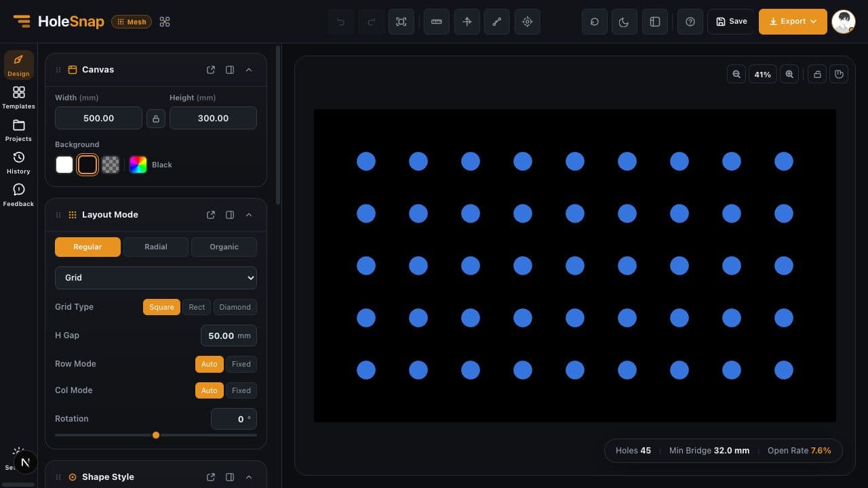Viewport: 868px width, 488px height.
Task: Collapse the Layout Mode panel
Action: 249,215
